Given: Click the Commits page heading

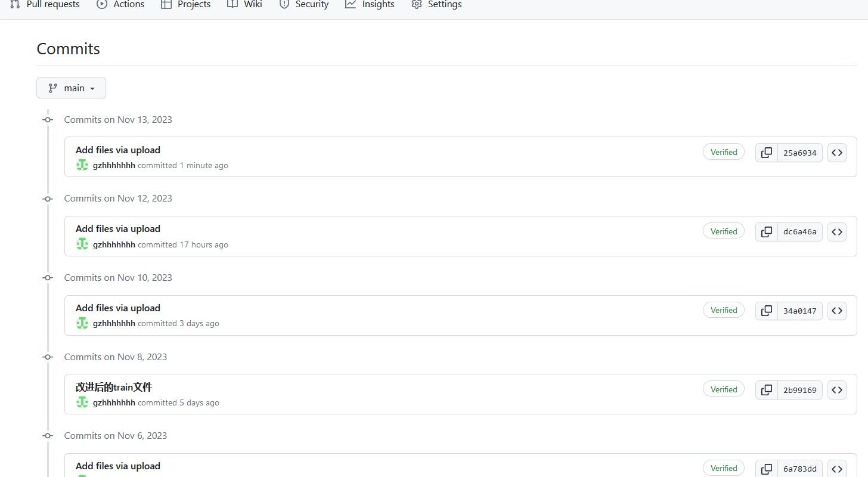Looking at the screenshot, I should (69, 49).
